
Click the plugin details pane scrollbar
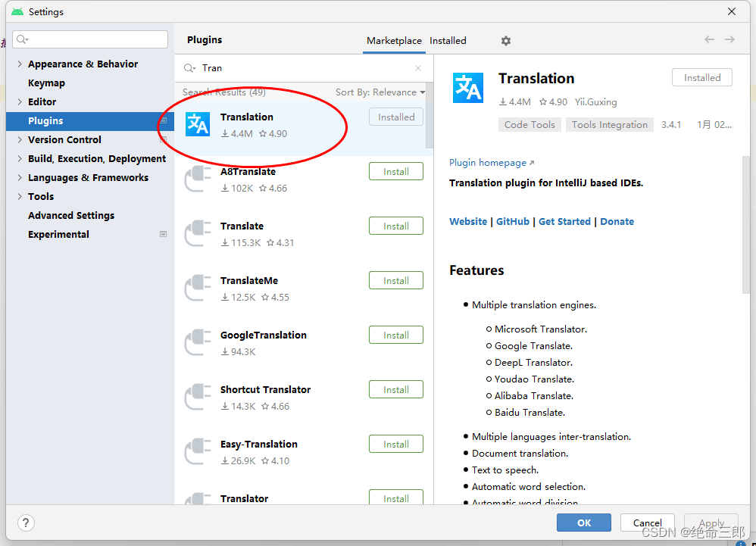[746, 224]
